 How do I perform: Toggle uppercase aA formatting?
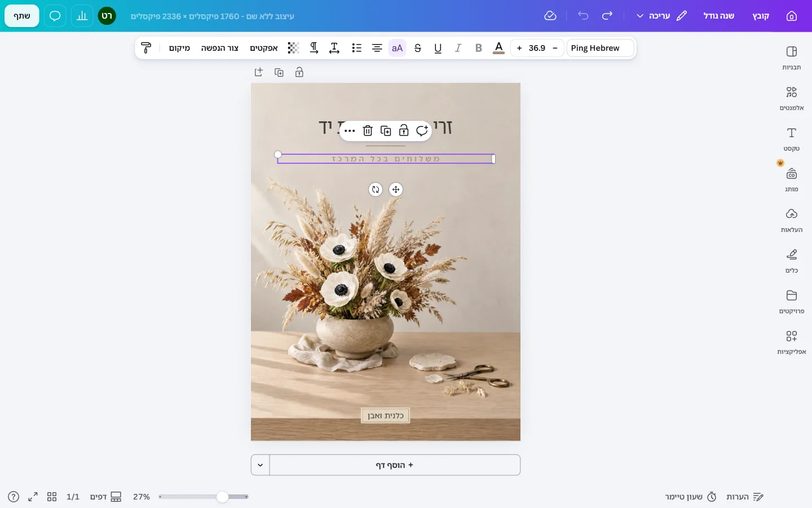pos(398,48)
